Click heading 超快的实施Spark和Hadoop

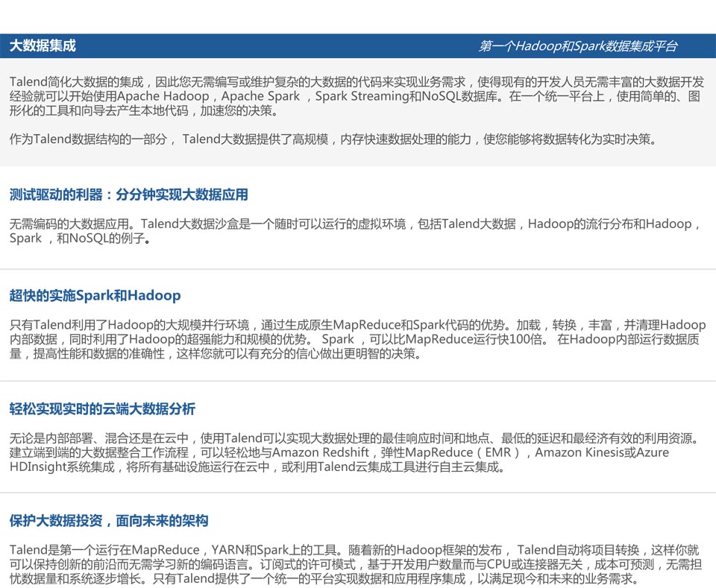pos(95,296)
